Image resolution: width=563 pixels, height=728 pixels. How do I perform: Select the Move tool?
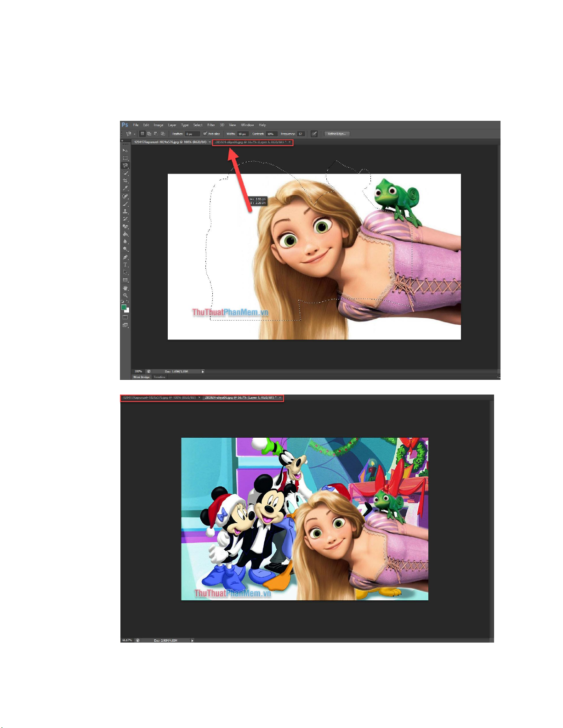pyautogui.click(x=125, y=150)
